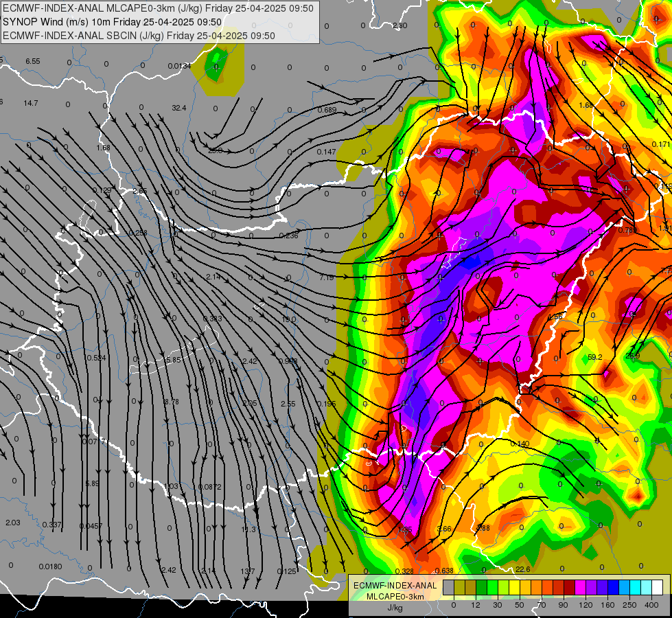Click the map value 0.524
672x618 pixels.
click(96, 358)
